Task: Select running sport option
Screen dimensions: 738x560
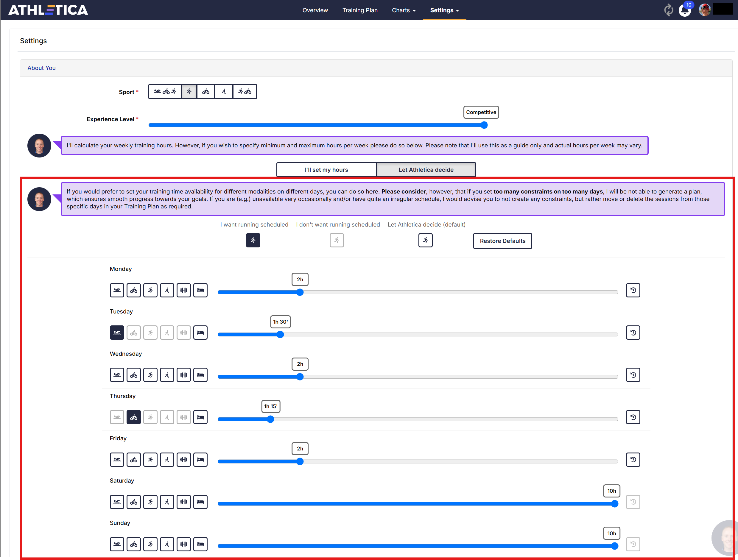Action: 189,91
